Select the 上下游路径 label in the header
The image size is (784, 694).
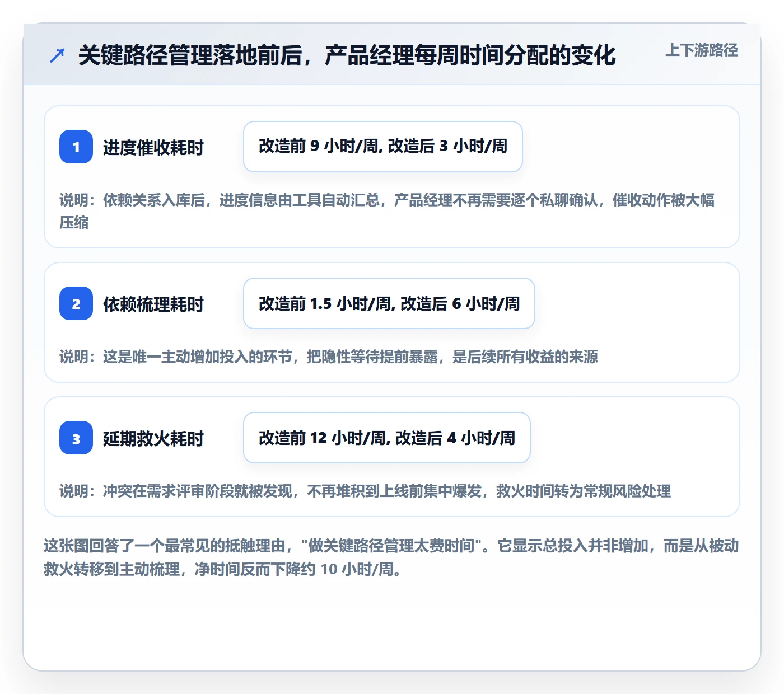(702, 50)
